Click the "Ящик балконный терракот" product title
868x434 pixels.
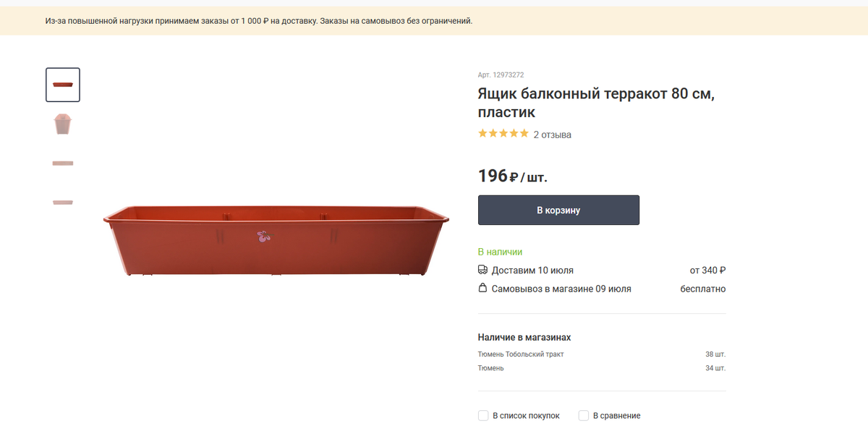(x=596, y=103)
